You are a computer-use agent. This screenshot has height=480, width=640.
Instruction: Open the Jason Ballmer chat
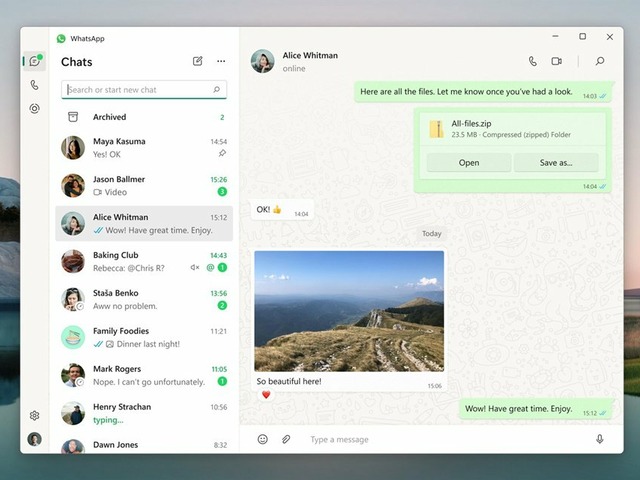click(145, 186)
